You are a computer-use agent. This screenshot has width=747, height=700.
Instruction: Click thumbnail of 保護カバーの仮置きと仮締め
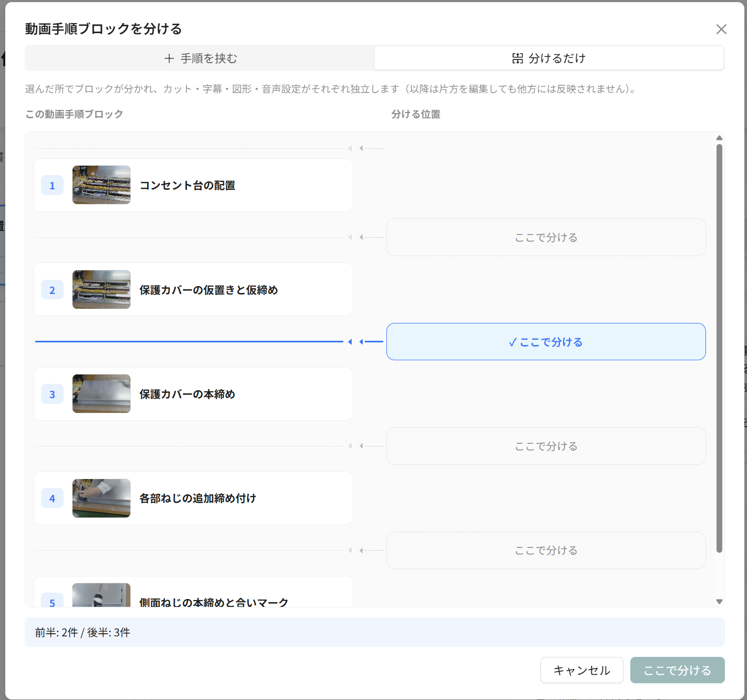pos(101,289)
